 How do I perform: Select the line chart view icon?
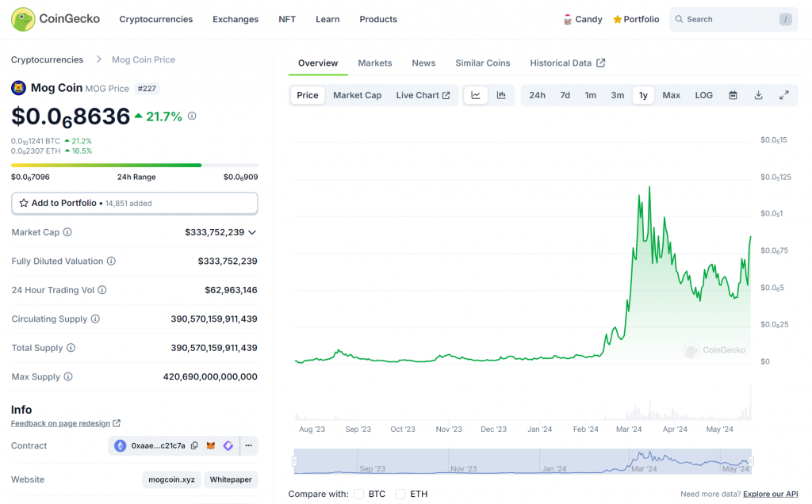(476, 95)
